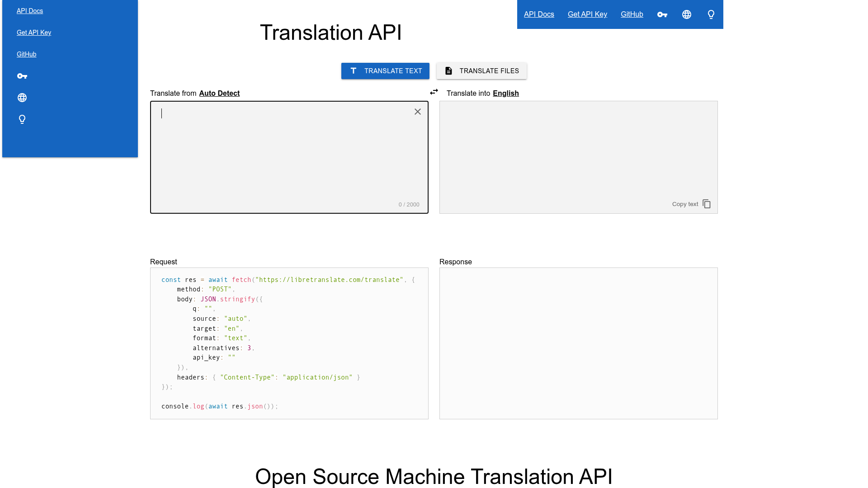Open the English target language dropdown
The width and height of the screenshot is (868, 488).
[506, 93]
